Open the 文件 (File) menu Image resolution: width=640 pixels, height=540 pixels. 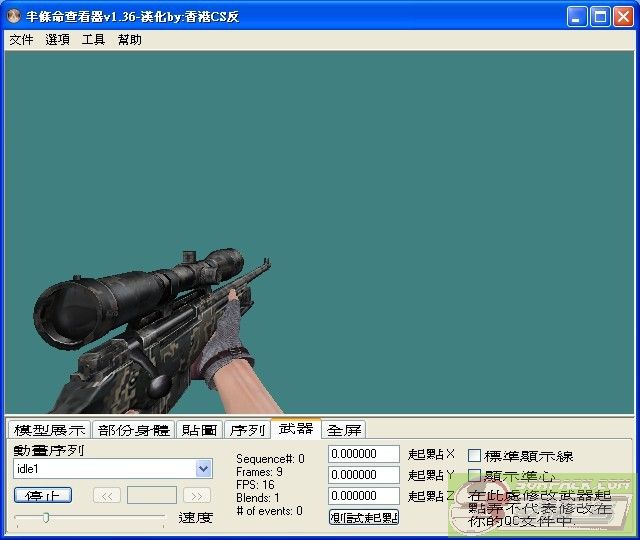21,40
